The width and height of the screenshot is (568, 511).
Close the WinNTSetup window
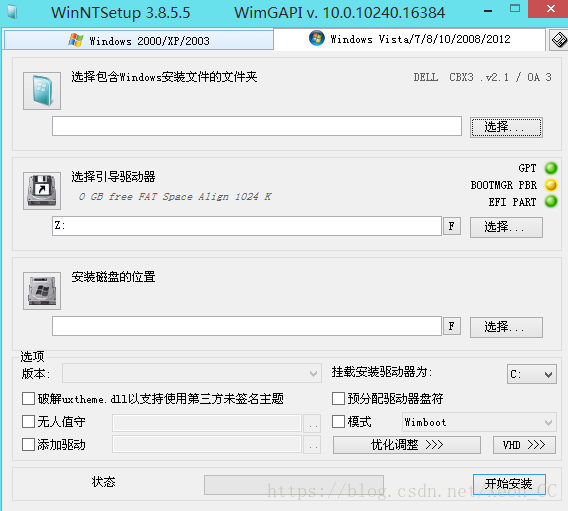click(x=550, y=9)
